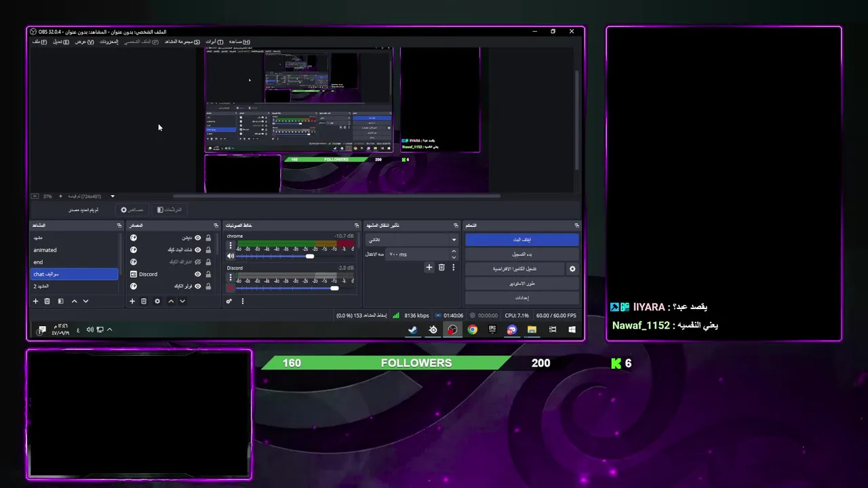Open Google Chrome from the taskbar

click(472, 330)
